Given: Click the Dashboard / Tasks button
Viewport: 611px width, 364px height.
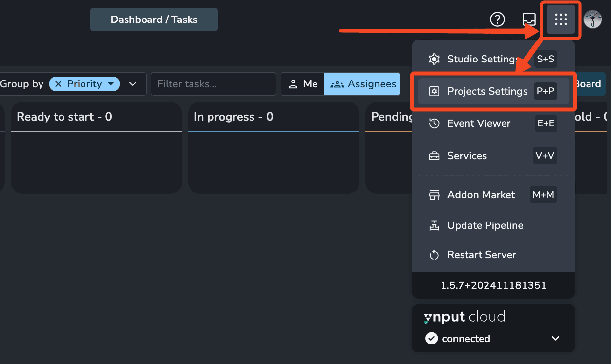Looking at the screenshot, I should (x=154, y=19).
